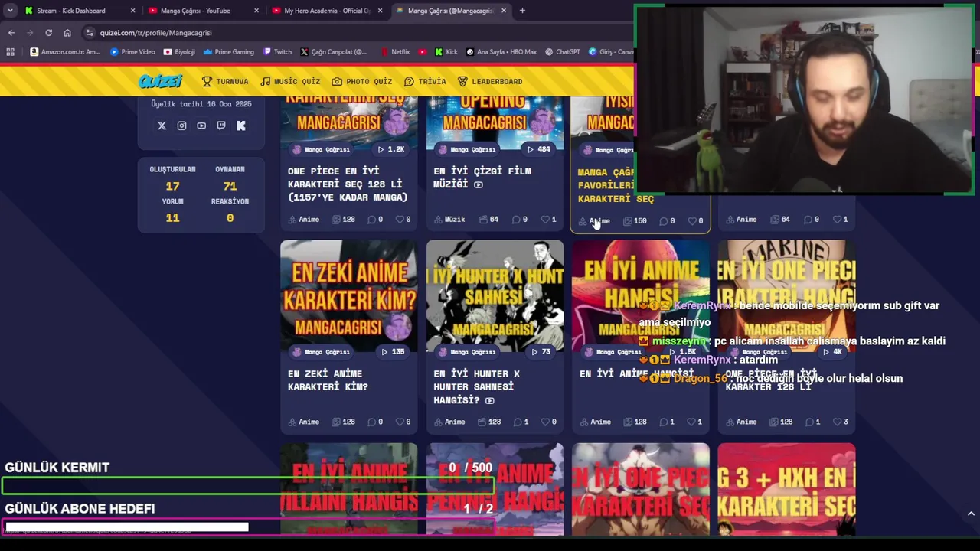Screen dimensions: 980x551
Task: Click Müzik category on Çizgi Film quiz
Action: click(449, 220)
